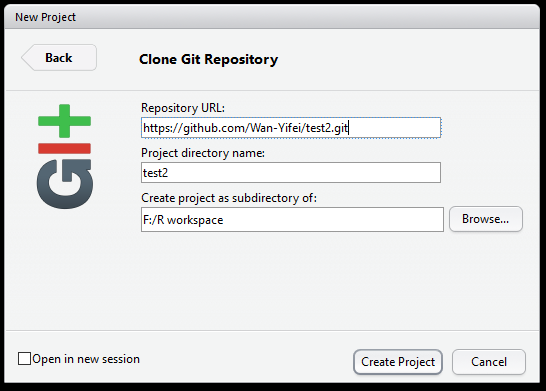Click the 'Clone Git Repository' heading
Image resolution: width=546 pixels, height=391 pixels.
point(209,59)
